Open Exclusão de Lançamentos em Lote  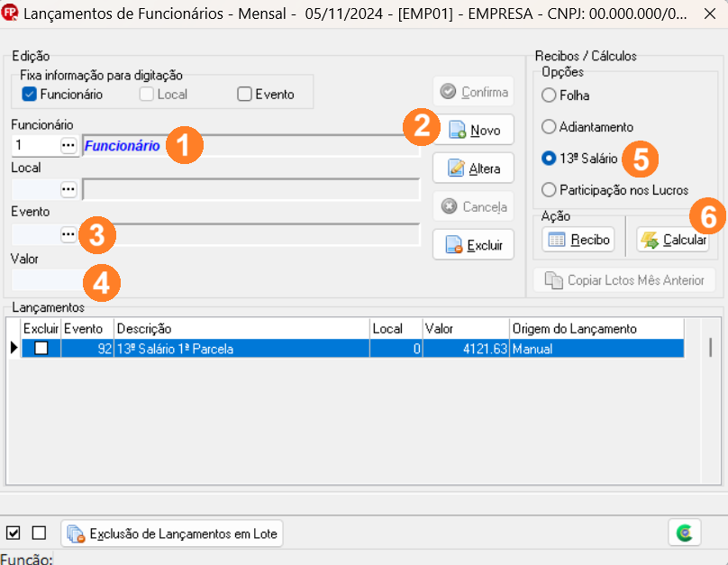tap(172, 533)
